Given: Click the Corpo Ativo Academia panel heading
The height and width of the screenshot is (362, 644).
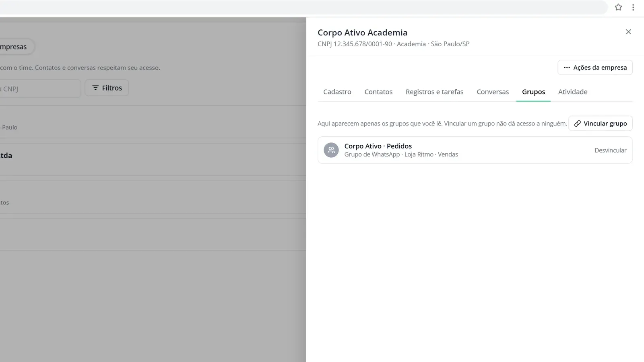Looking at the screenshot, I should click(362, 33).
